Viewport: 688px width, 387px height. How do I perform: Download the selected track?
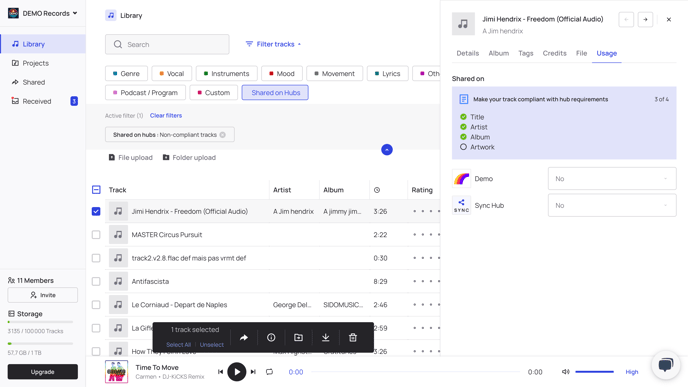click(326, 337)
